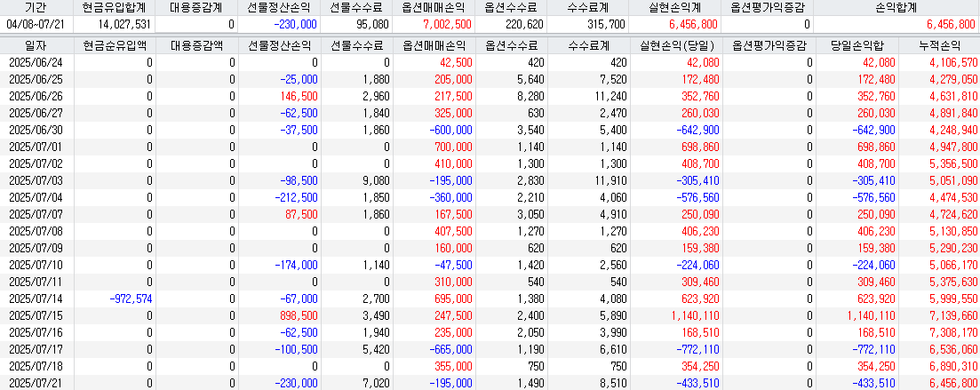Select futures settlement value -174,000
980x390 pixels.
coord(296,265)
